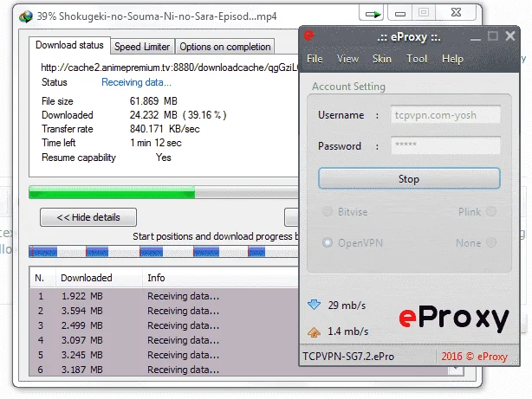Click the 1 min 12 sec time left value
532x399 pixels.
(x=156, y=143)
